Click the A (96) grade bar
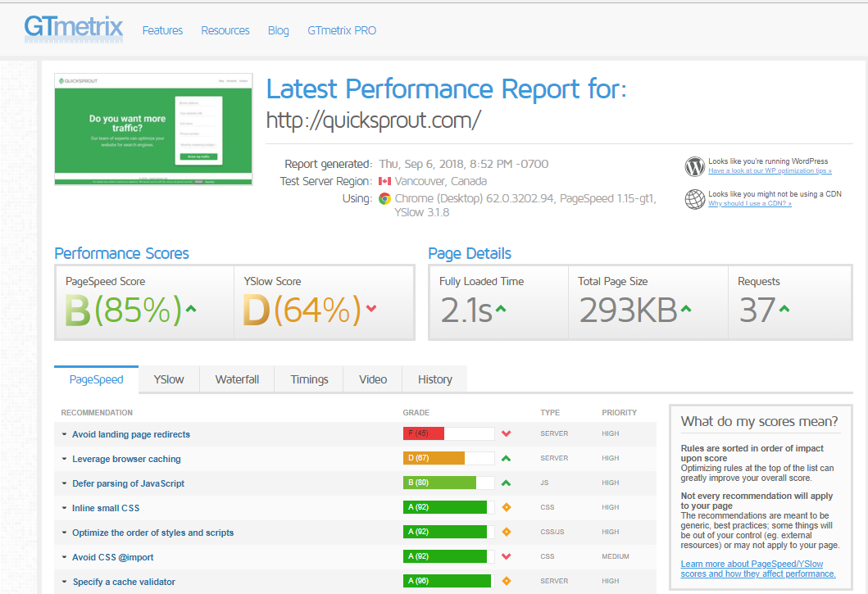 448,581
